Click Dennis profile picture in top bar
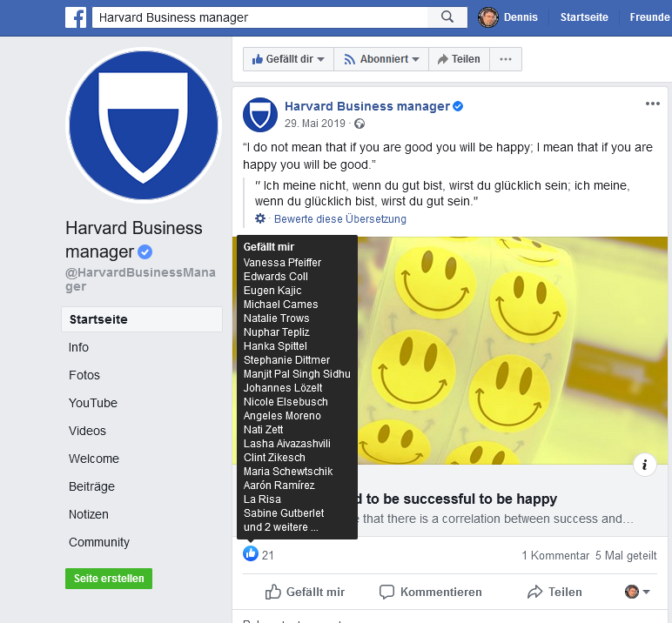This screenshot has height=623, width=672. pyautogui.click(x=488, y=17)
